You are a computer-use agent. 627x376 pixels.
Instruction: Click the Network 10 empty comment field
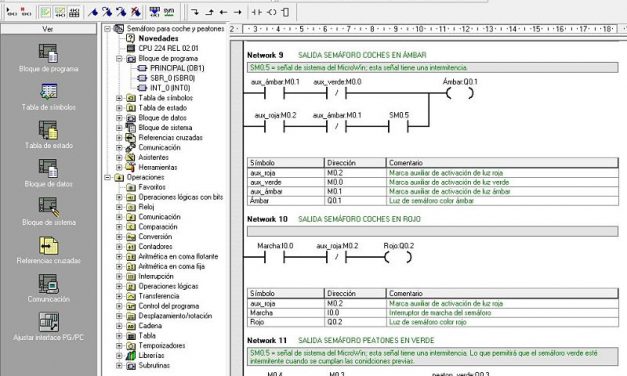[x=433, y=232]
